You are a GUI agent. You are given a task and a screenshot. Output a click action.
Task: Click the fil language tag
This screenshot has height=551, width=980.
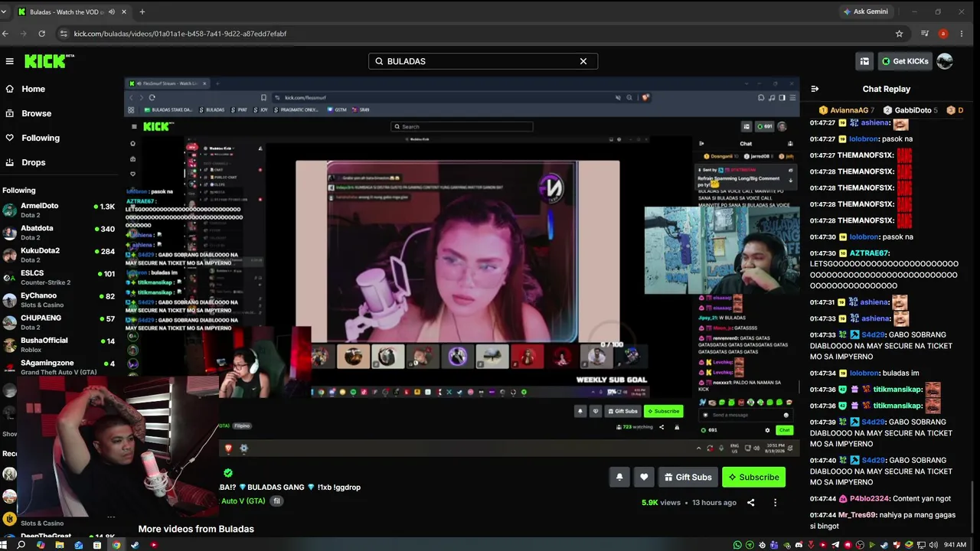[x=277, y=501]
